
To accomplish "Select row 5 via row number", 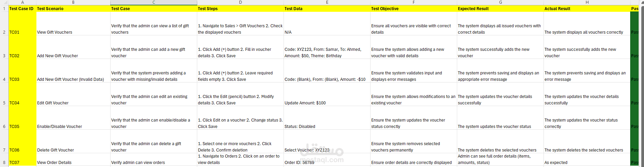I will (4, 103).
